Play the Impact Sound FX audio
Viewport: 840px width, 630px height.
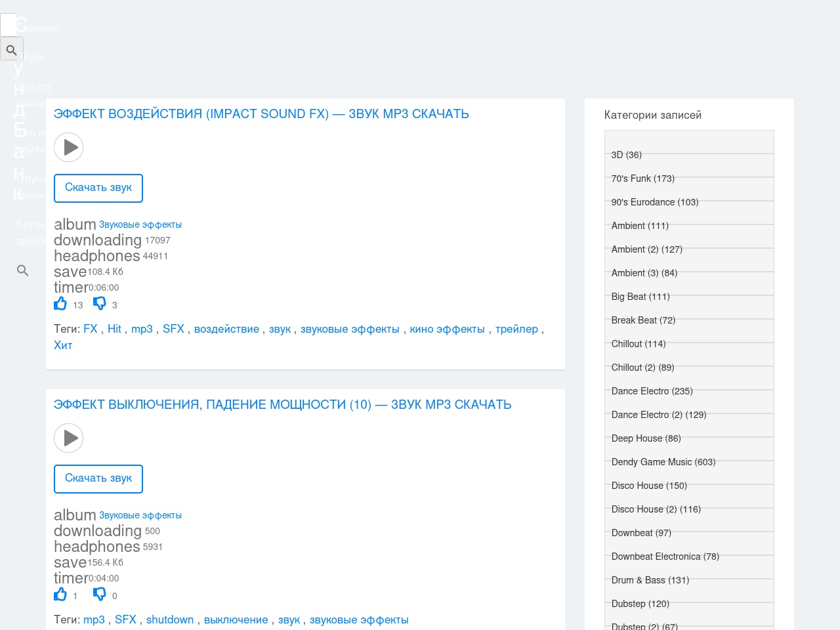68,148
